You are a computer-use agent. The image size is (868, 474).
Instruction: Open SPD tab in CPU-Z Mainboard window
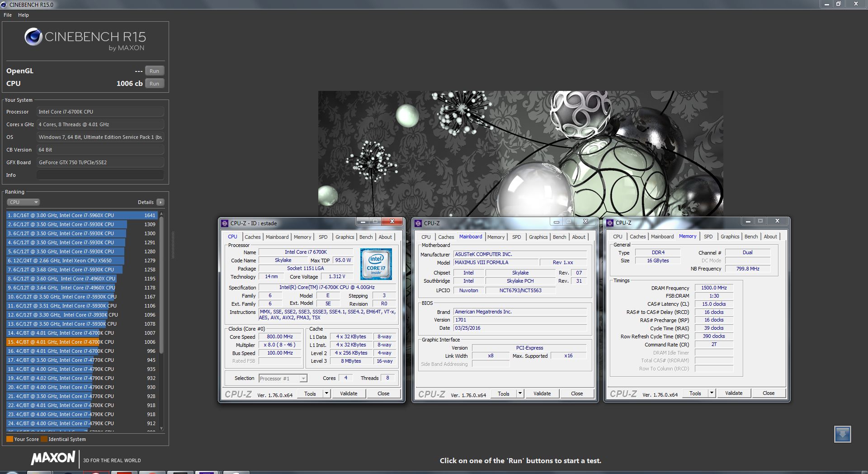517,237
